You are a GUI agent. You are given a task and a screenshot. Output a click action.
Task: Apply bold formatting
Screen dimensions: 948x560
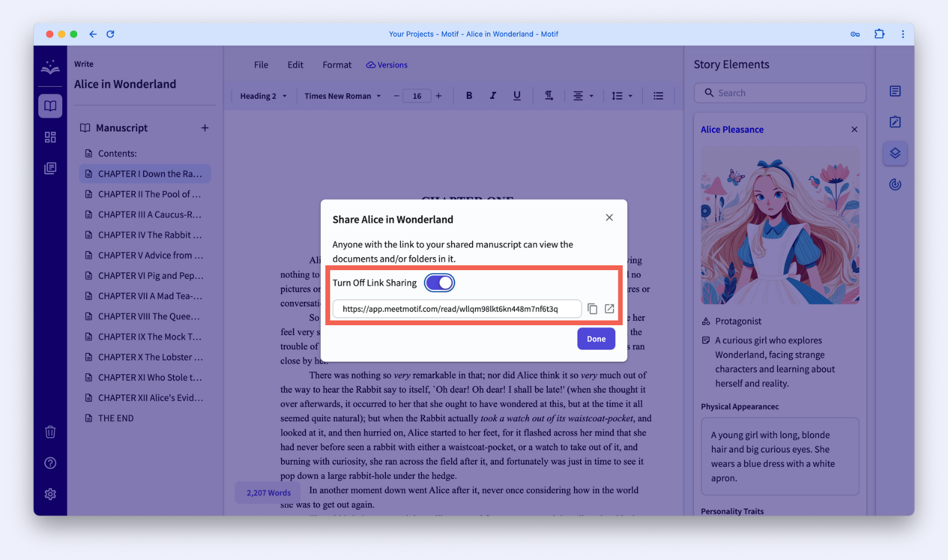[x=469, y=96]
